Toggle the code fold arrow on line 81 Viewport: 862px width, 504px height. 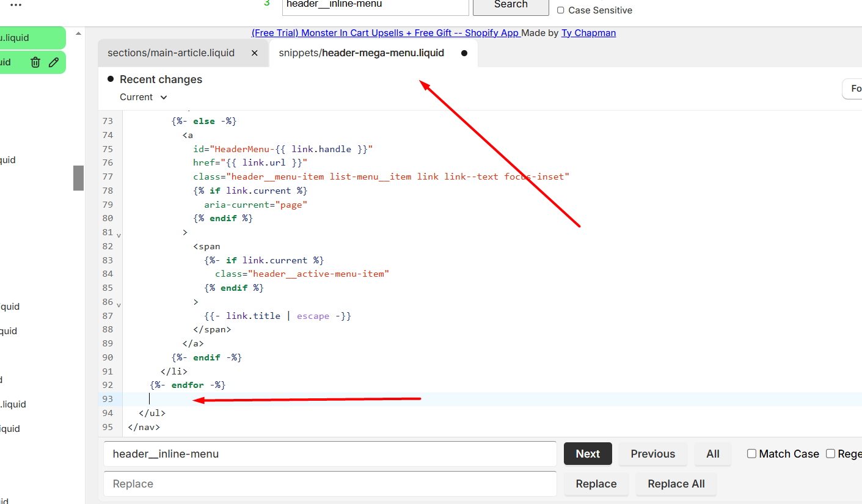pos(119,235)
